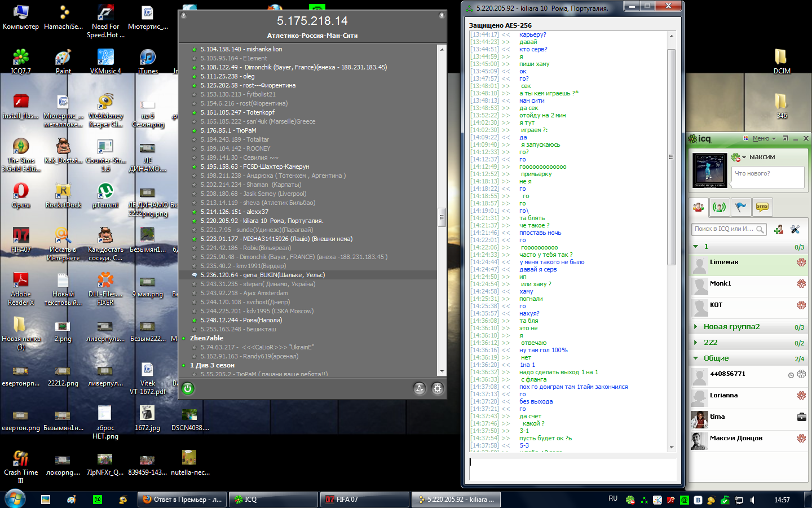Click the tray VK icon
The image size is (812, 508).
tap(698, 500)
